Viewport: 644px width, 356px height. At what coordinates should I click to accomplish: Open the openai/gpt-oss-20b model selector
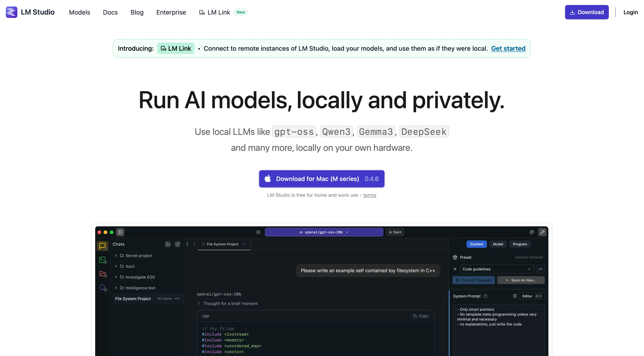click(x=324, y=232)
